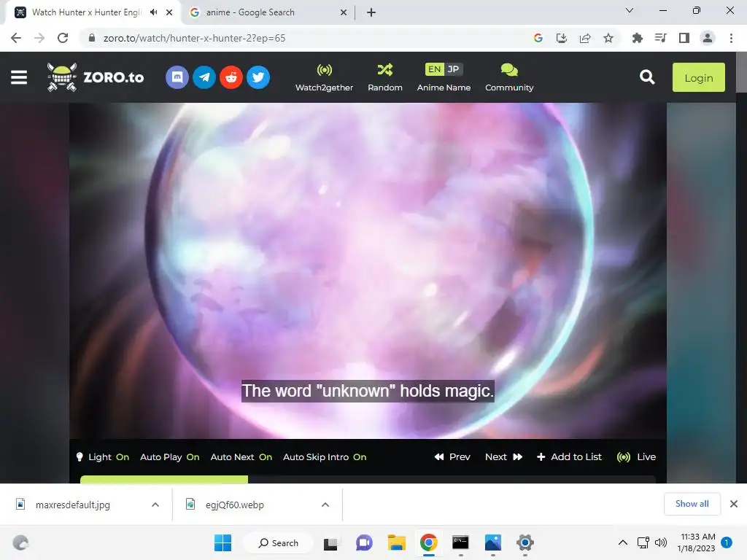This screenshot has width=747, height=560.
Task: Add this anime to list
Action: pos(569,457)
